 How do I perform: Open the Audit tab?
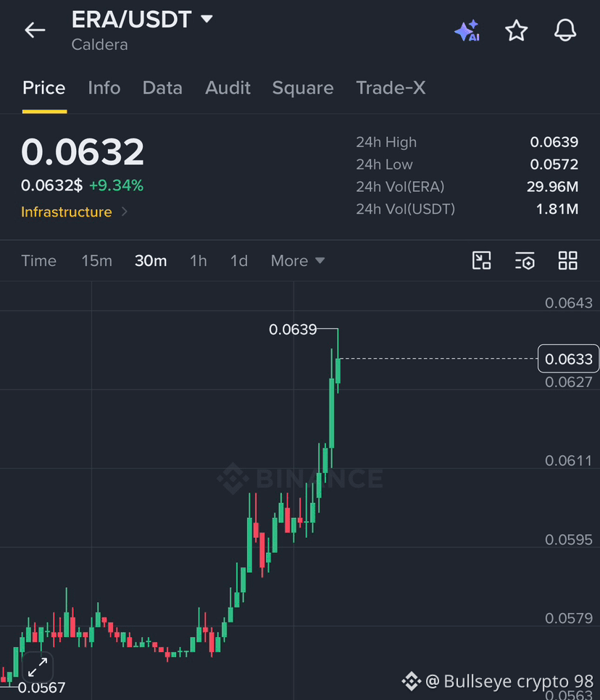[x=228, y=88]
